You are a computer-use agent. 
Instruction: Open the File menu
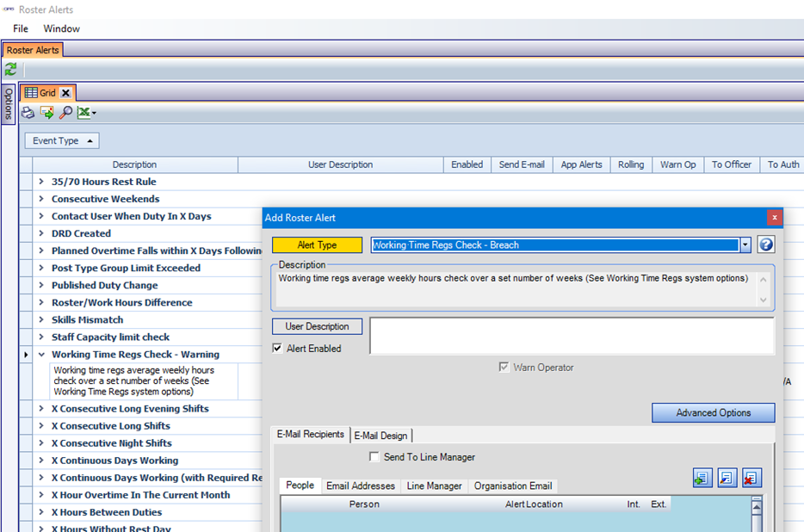(x=21, y=28)
